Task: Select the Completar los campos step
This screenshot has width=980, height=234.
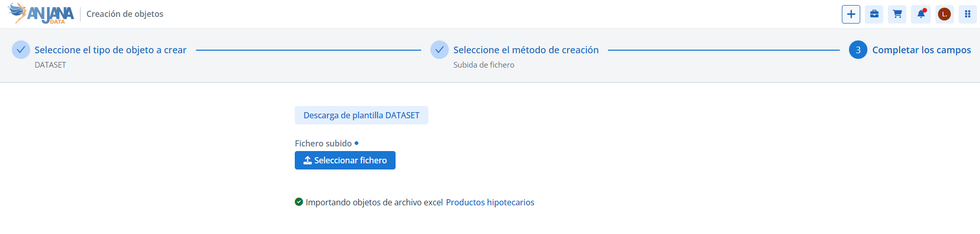Action: tap(922, 50)
